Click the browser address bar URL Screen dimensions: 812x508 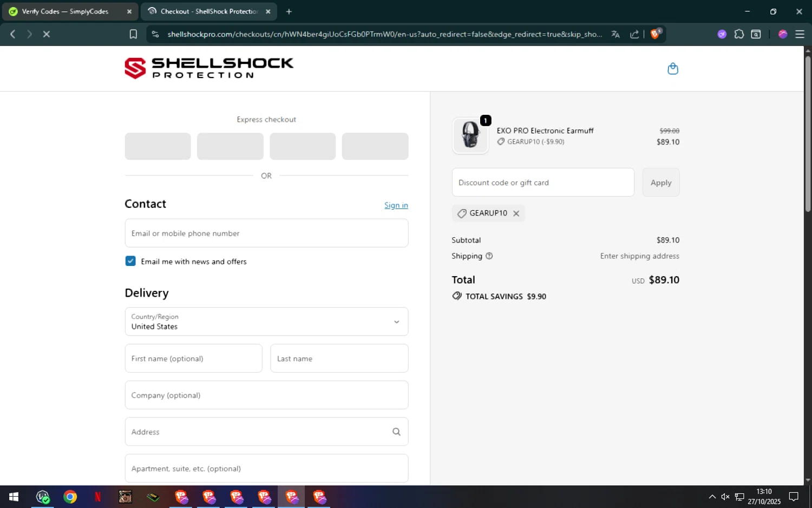[384, 34]
